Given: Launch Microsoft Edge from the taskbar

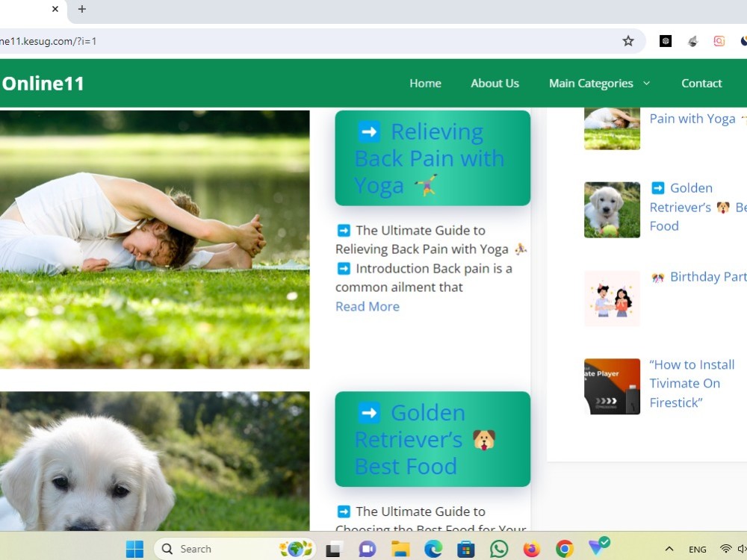Looking at the screenshot, I should (433, 549).
